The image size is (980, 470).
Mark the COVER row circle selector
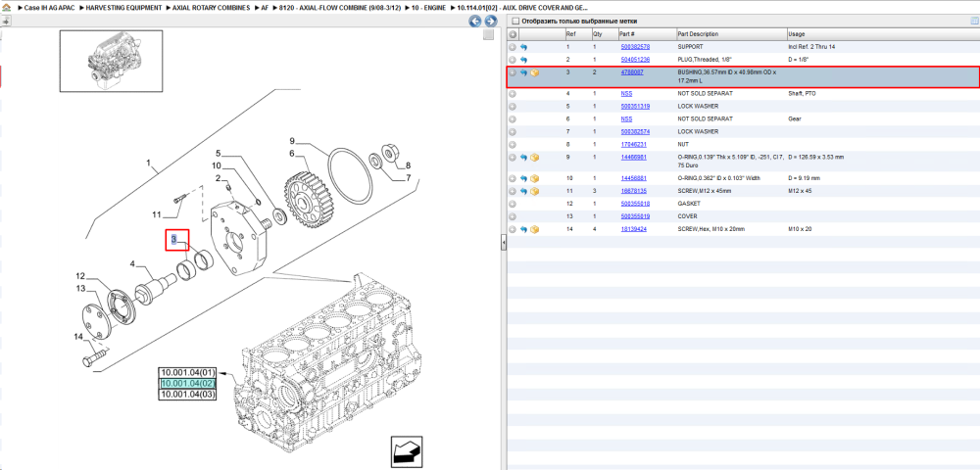click(x=513, y=216)
